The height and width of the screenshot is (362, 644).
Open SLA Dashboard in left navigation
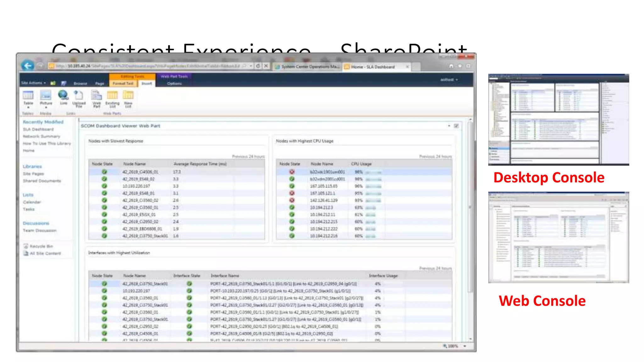(38, 129)
